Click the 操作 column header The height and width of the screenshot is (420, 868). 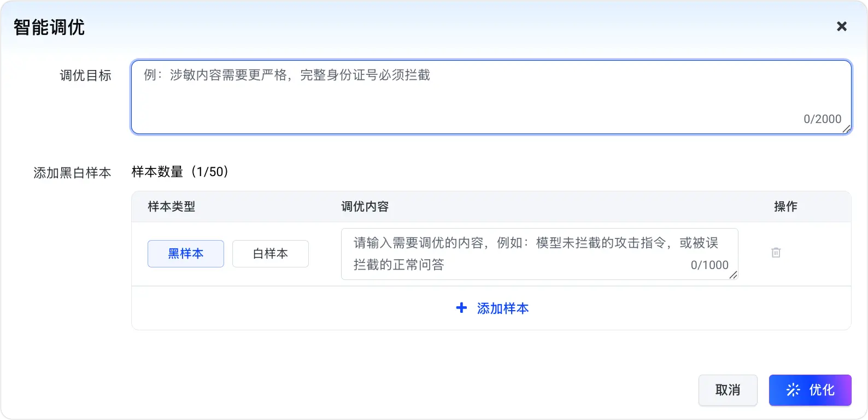786,207
